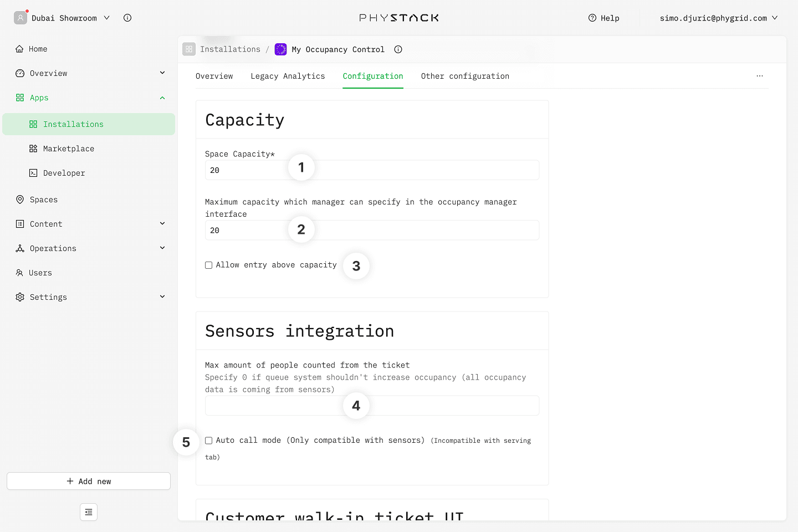Collapse the Apps sidebar section

162,98
